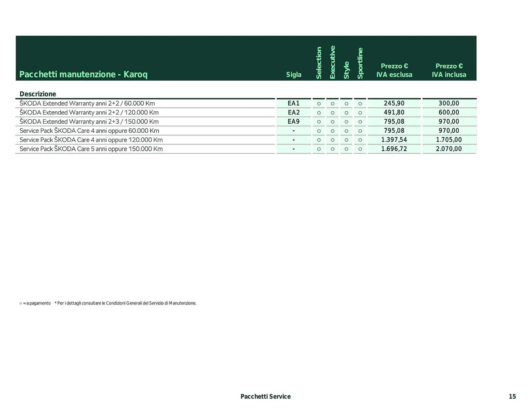This screenshot has height=411, width=532.
Task: Click the page number 15
Action: [x=512, y=396]
